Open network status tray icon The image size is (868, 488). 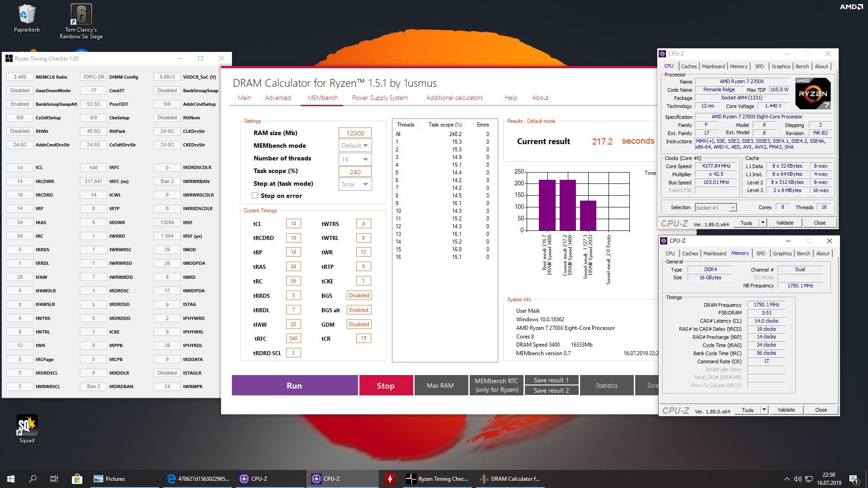tap(808, 479)
